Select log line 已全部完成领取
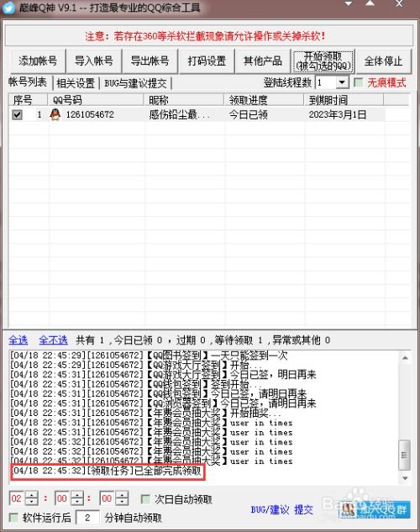The width and height of the screenshot is (420, 532). click(x=108, y=471)
